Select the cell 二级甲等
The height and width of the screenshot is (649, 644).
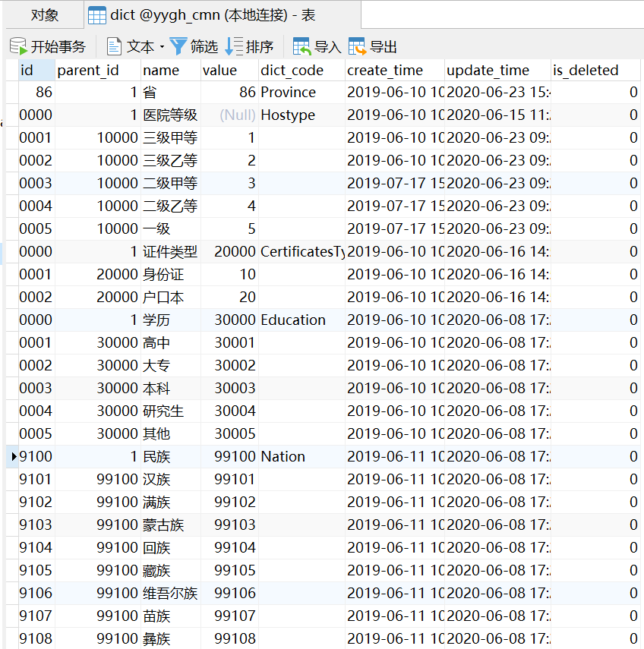pos(171,183)
